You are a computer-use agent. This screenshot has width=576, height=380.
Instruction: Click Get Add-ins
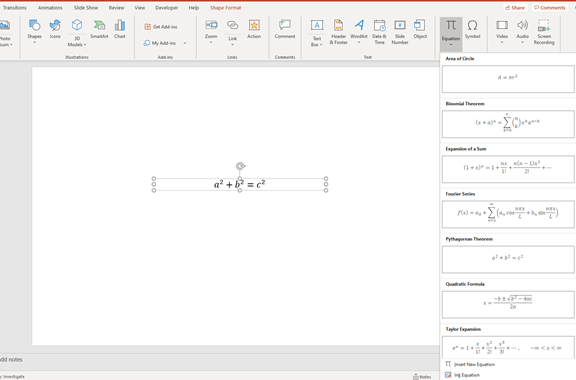[x=161, y=27]
